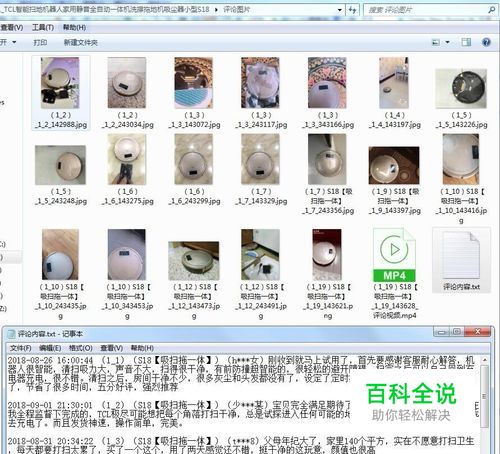Click the 新建文件夹 toolbar button
This screenshot has width=500, height=454.
[80, 42]
